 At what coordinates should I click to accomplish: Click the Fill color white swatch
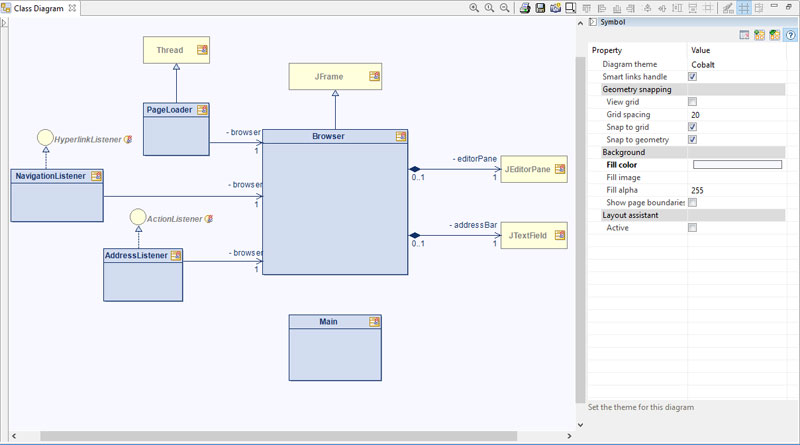737,164
